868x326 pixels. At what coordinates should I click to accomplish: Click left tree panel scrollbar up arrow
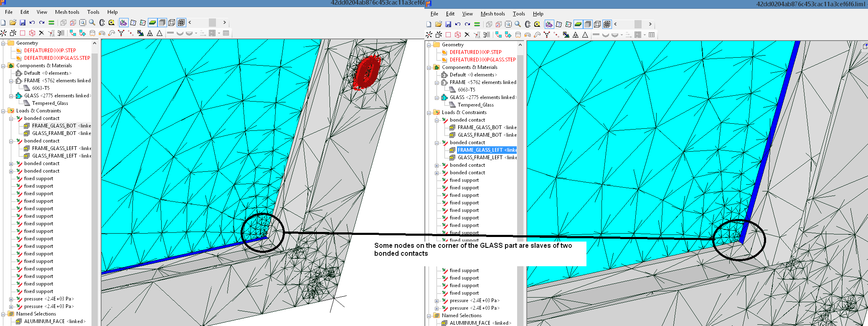click(x=94, y=43)
